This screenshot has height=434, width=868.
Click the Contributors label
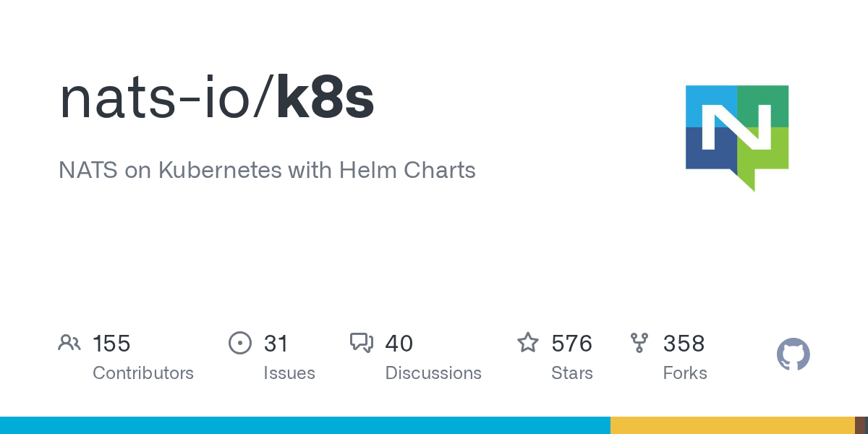[x=143, y=373]
